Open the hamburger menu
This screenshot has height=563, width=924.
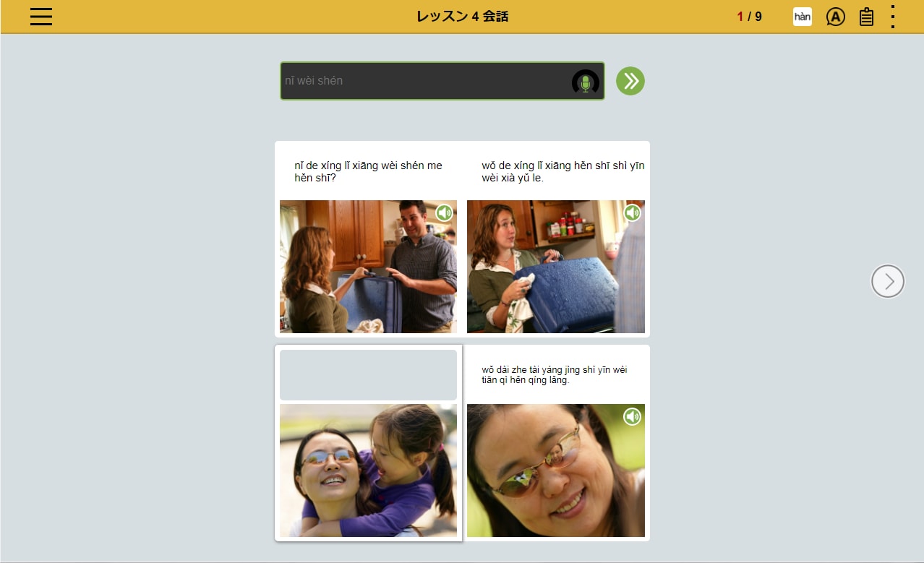(x=41, y=17)
